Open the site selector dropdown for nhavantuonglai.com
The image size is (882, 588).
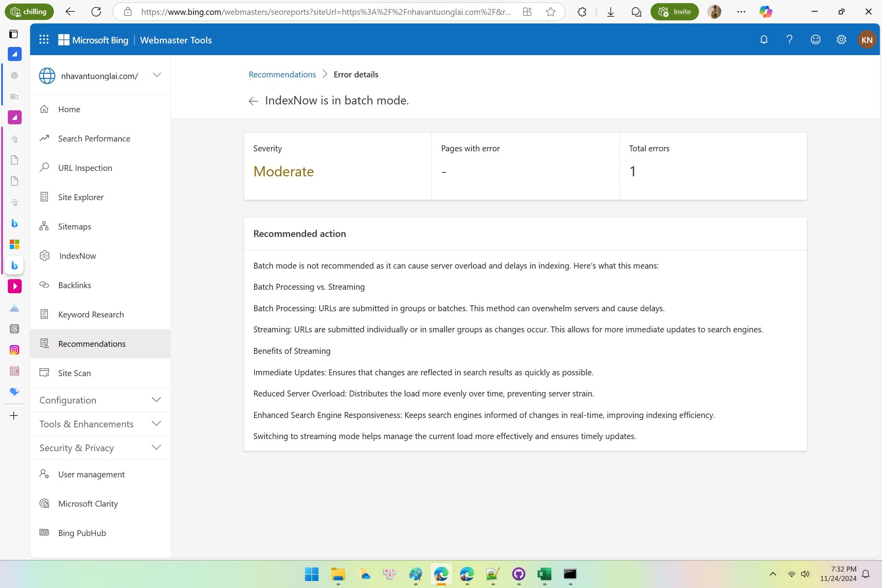(157, 75)
